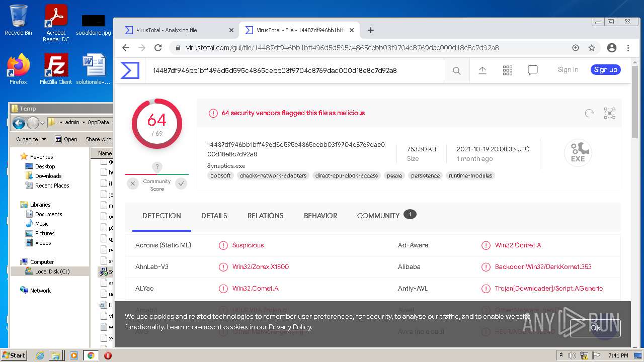This screenshot has height=362, width=644.
Task: Vote down with the community X icon
Action: pyautogui.click(x=133, y=184)
